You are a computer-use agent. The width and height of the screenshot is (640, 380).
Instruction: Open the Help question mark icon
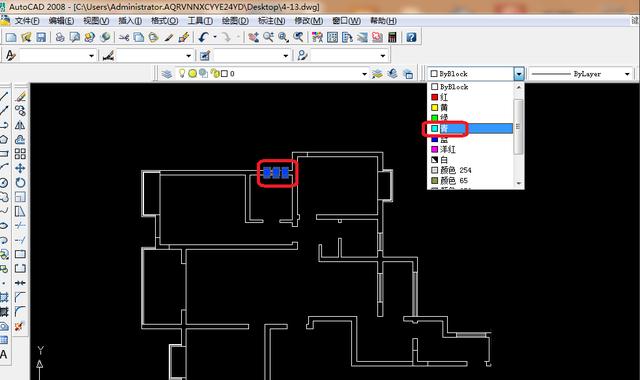pos(411,38)
